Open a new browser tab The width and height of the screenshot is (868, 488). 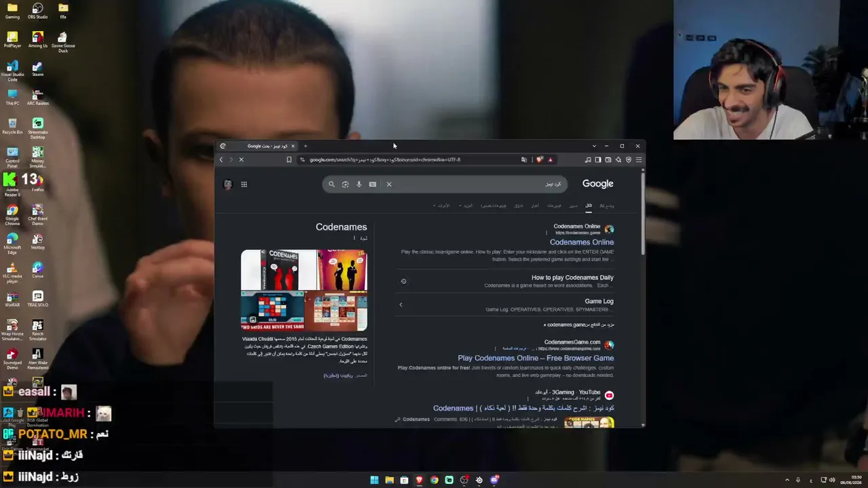click(x=305, y=146)
